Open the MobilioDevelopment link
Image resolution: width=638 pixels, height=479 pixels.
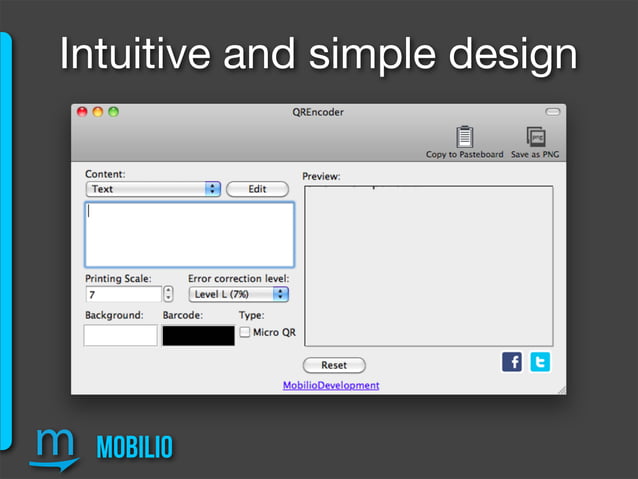click(331, 385)
